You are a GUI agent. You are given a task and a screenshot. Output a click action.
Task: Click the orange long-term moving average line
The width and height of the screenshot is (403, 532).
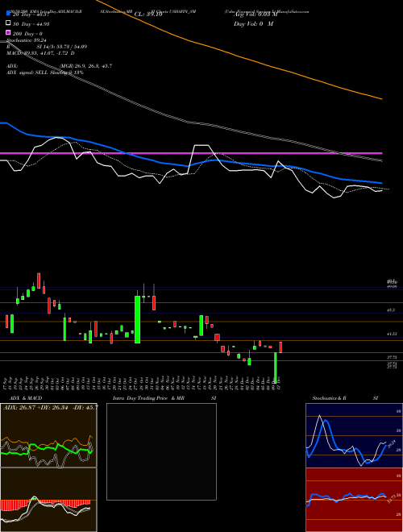coord(238,56)
